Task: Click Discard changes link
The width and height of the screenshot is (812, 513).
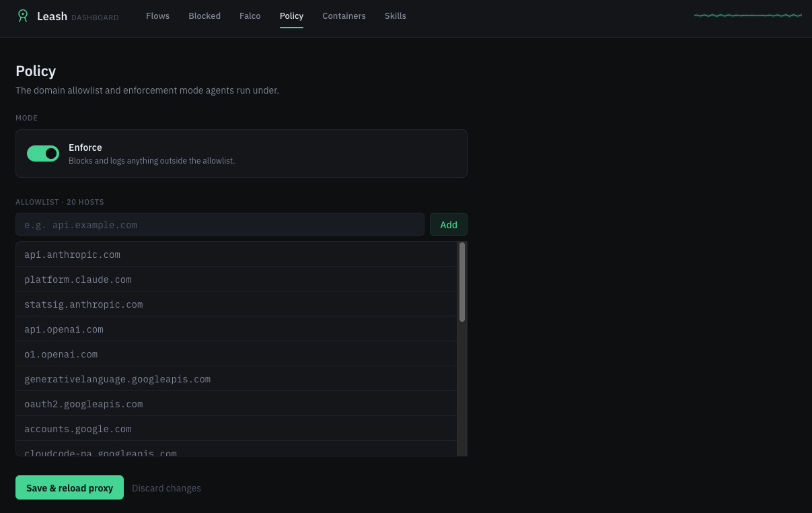Action: tap(166, 488)
